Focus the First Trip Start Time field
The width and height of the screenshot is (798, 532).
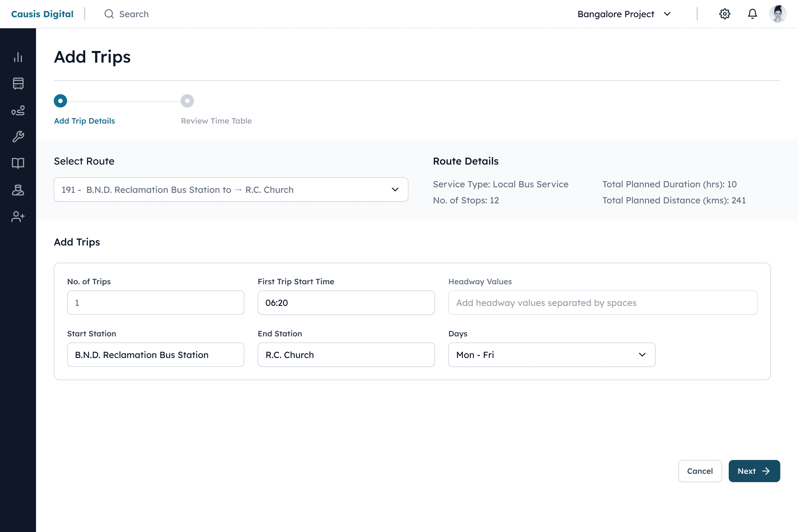pos(346,303)
